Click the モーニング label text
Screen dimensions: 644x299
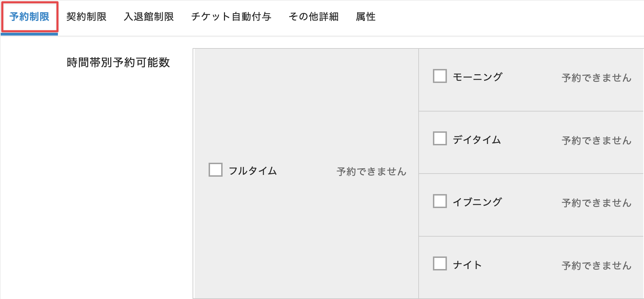(477, 77)
